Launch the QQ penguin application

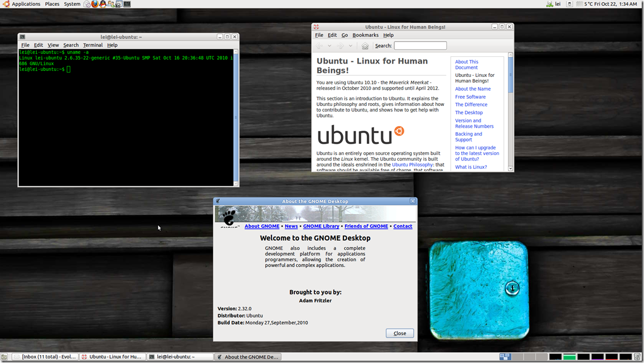103,4
